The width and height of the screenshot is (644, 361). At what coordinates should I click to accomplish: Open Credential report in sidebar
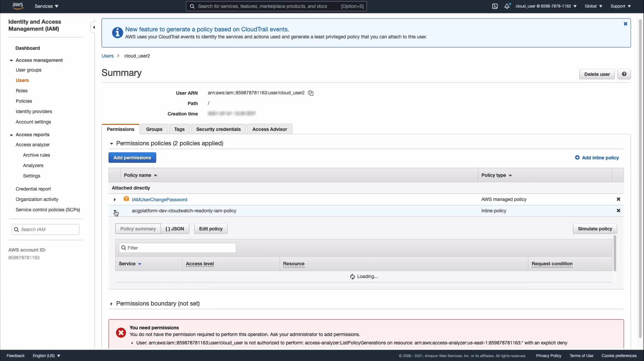click(33, 189)
